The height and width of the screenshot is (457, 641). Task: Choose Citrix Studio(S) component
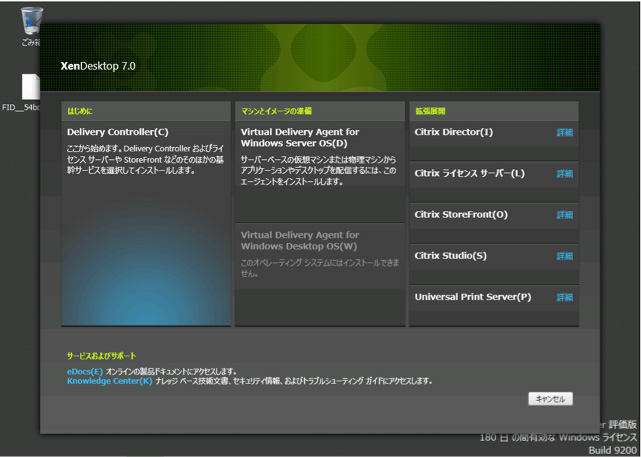coord(450,256)
